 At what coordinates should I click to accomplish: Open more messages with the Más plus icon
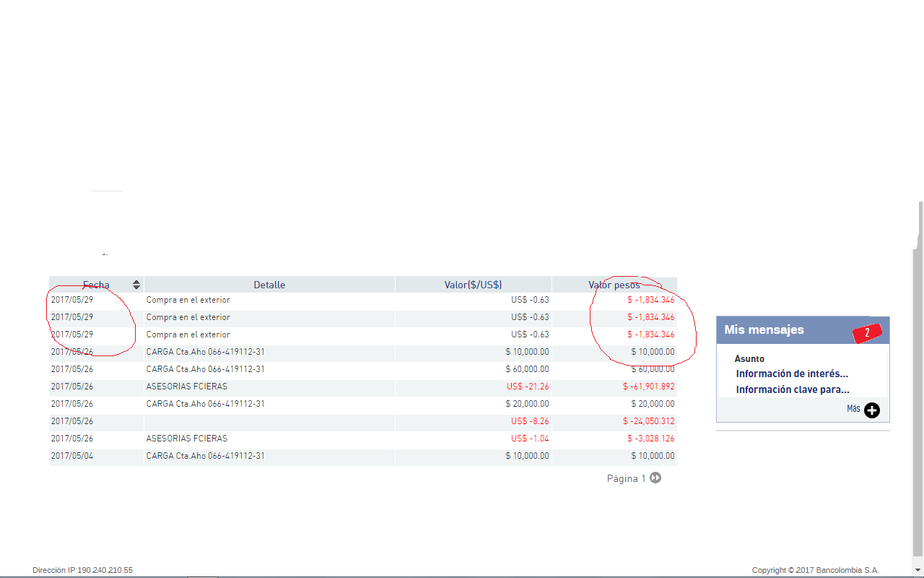pos(872,410)
